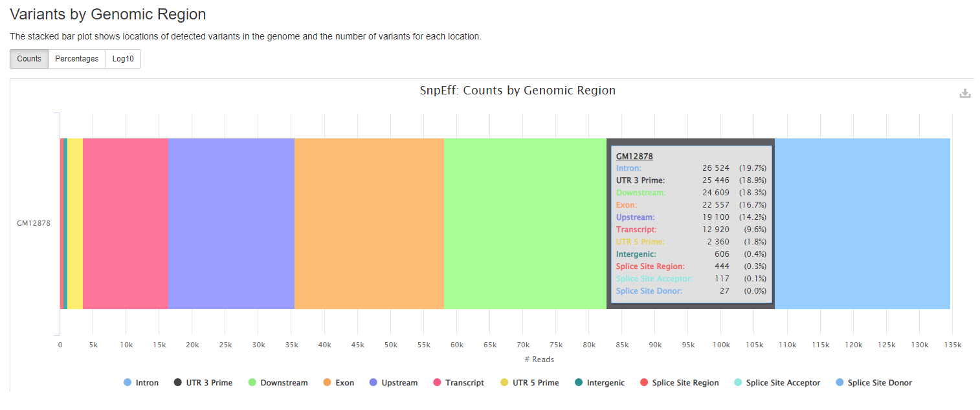Click the green Downstream bar segment
The height and width of the screenshot is (410, 980).
(524, 223)
